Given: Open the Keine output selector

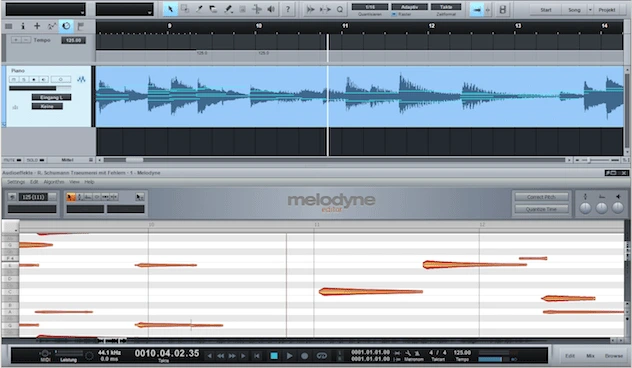Looking at the screenshot, I should click(x=47, y=106).
